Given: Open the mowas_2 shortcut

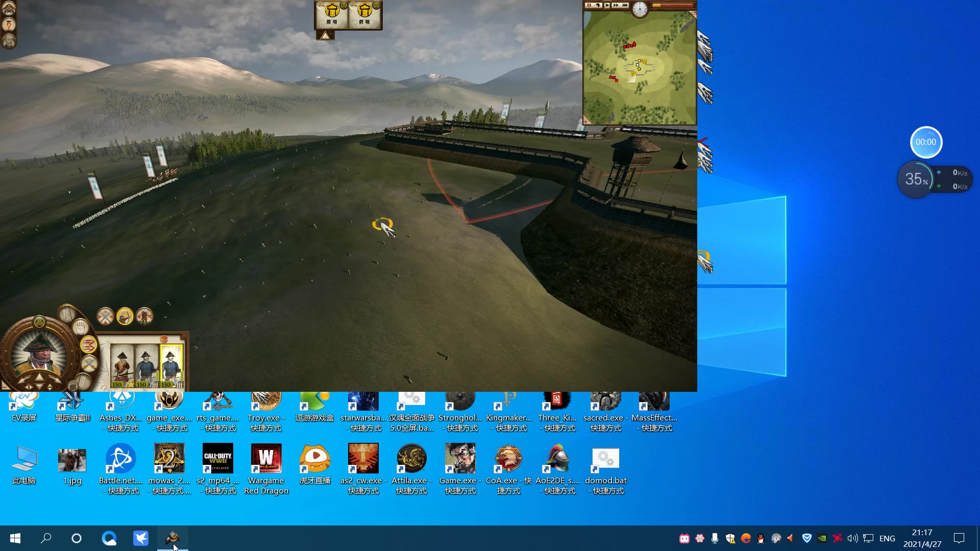Looking at the screenshot, I should [x=169, y=469].
